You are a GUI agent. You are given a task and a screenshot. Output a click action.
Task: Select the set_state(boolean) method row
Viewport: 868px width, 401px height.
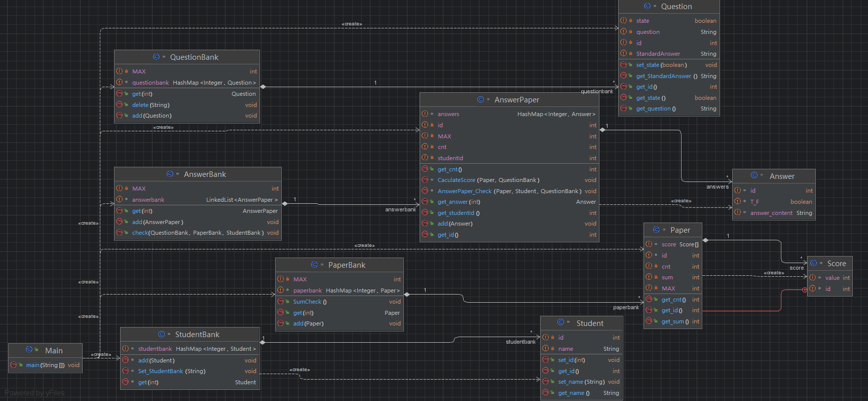pos(669,65)
